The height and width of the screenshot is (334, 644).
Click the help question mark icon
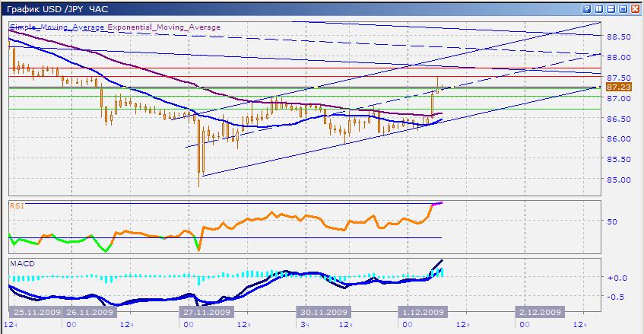tap(588, 8)
